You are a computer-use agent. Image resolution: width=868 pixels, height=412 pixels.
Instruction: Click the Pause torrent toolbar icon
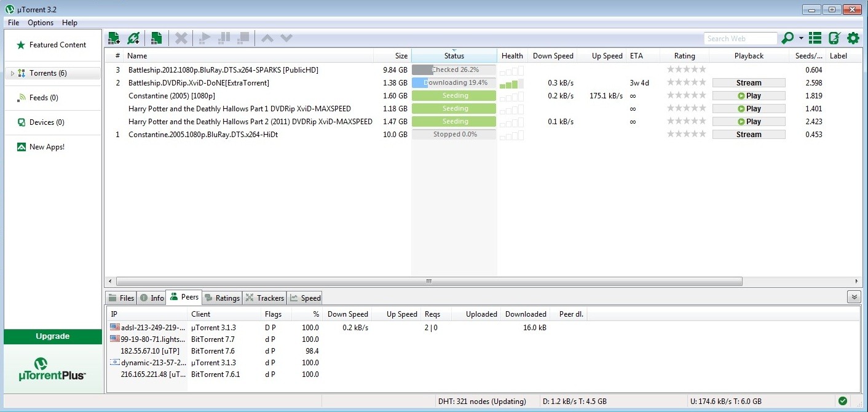[x=224, y=38]
